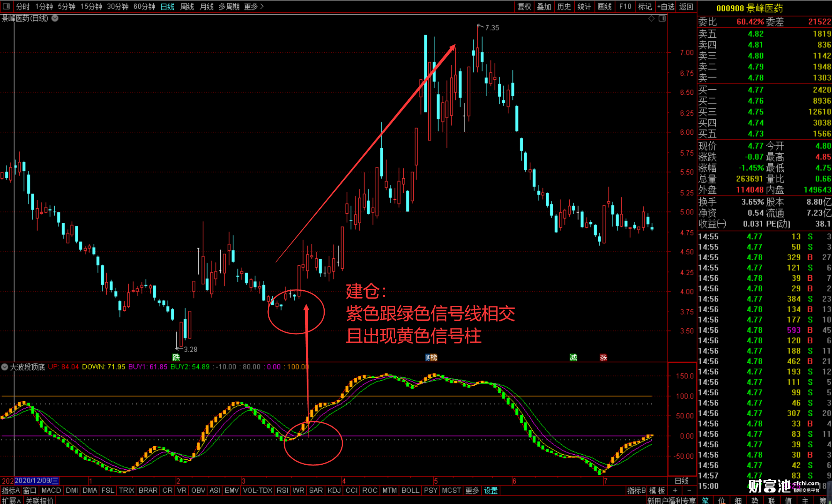Image resolution: width=832 pixels, height=504 pixels.
Task: Click the green 跌 marker below chart
Action: (176, 357)
